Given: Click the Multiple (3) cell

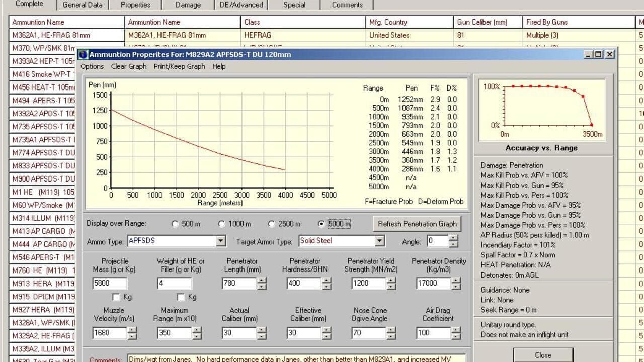Looking at the screenshot, I should pos(579,35).
